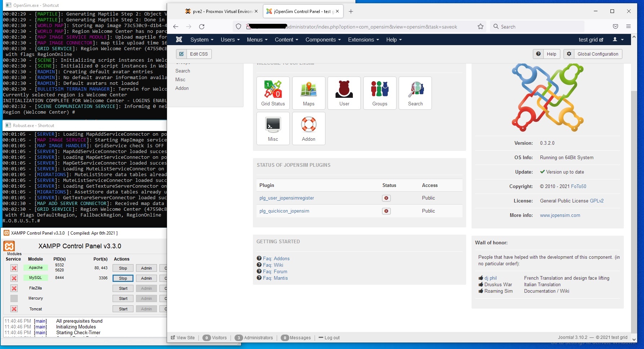644x349 pixels.
Task: Open the FoTo50 copyright link
Action: pos(579,187)
